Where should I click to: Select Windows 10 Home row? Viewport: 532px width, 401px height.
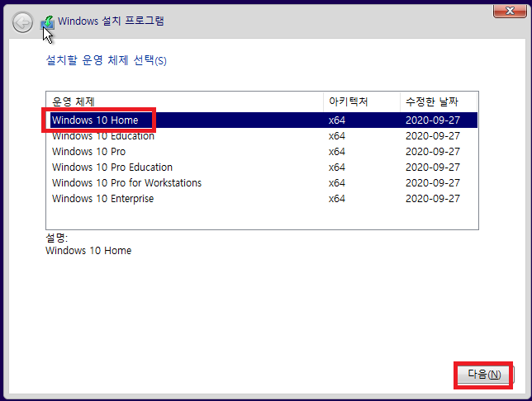(x=262, y=120)
